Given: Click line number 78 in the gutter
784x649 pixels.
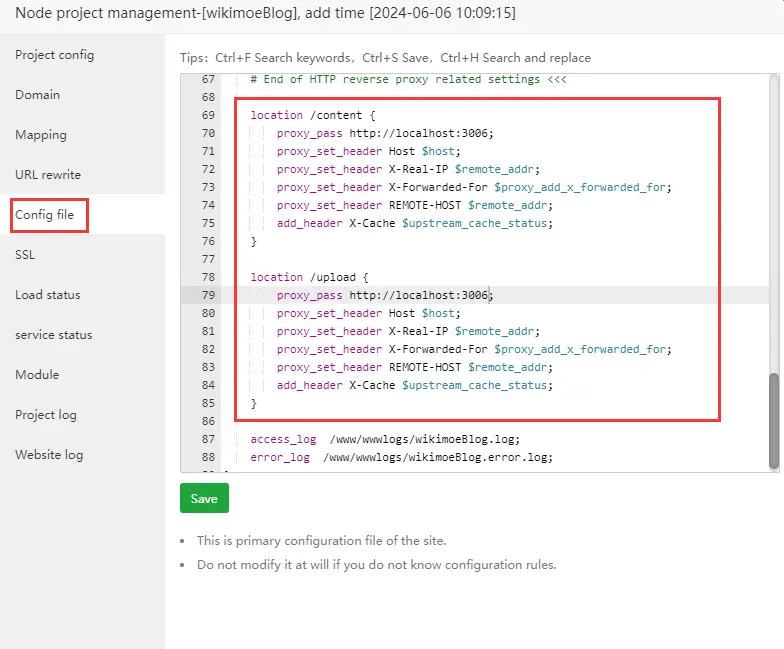Looking at the screenshot, I should coord(208,277).
